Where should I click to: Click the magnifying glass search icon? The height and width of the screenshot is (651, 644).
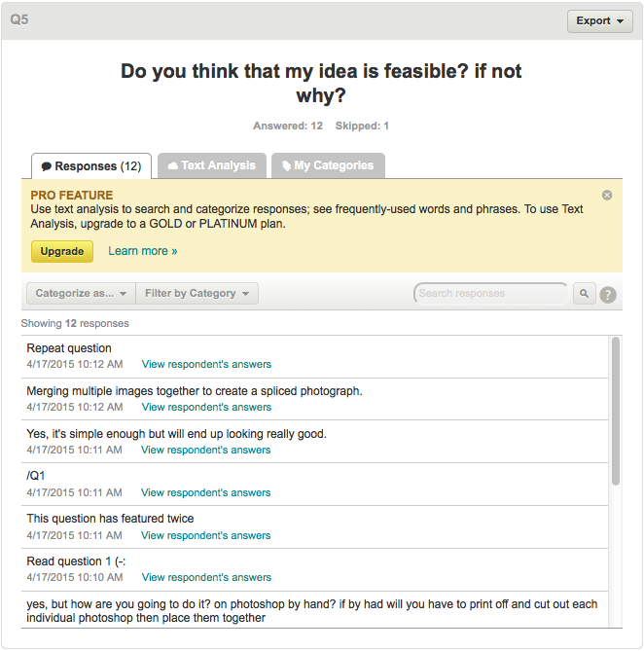(x=584, y=293)
